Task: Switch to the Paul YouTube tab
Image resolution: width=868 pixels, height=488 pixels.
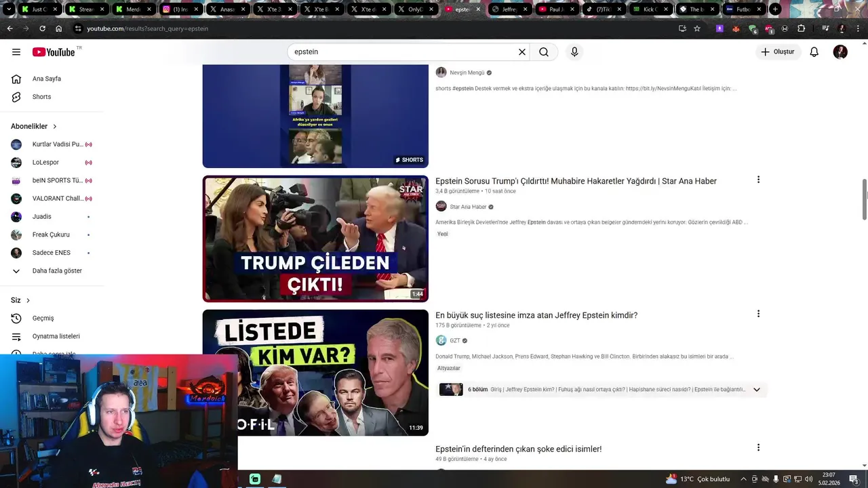Action: [x=557, y=9]
